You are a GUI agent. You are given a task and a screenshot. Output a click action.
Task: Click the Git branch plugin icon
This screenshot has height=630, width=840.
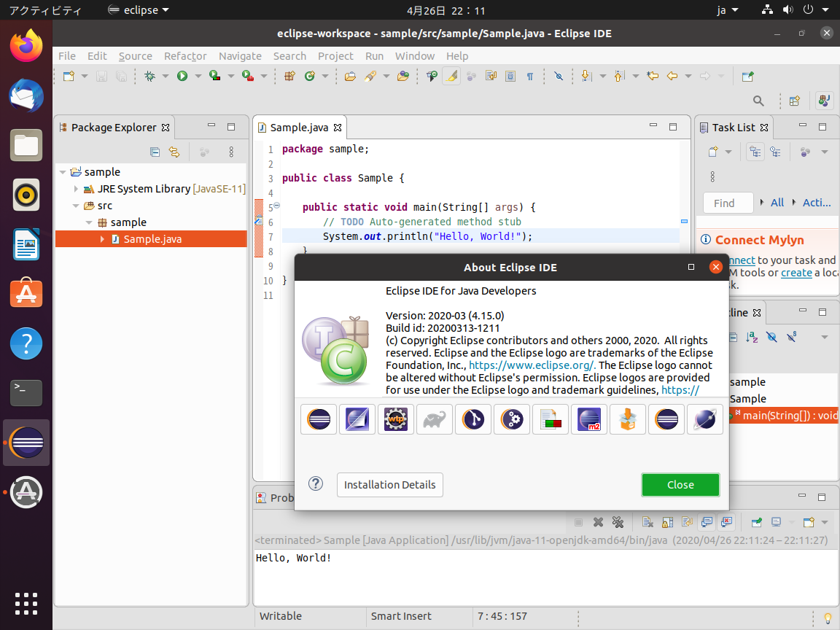click(x=473, y=419)
